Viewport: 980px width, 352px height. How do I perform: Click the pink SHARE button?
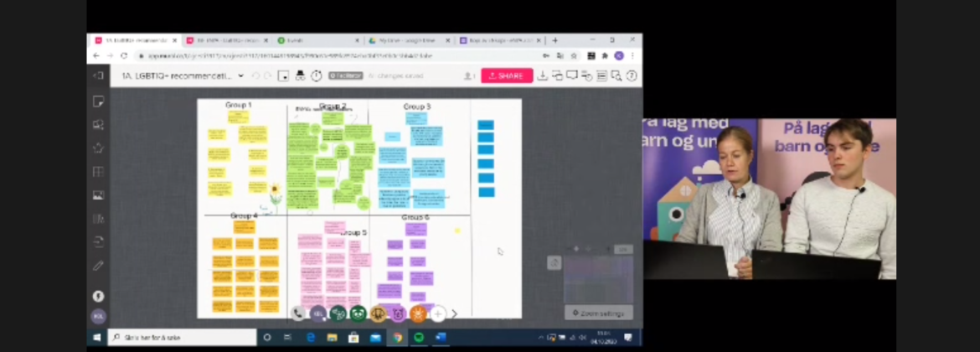tap(506, 75)
